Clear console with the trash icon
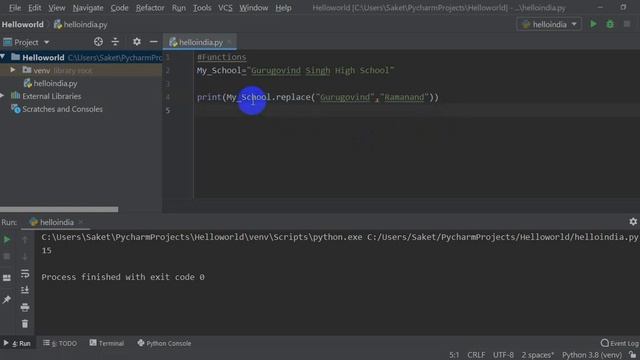640x360 pixels. 25,324
